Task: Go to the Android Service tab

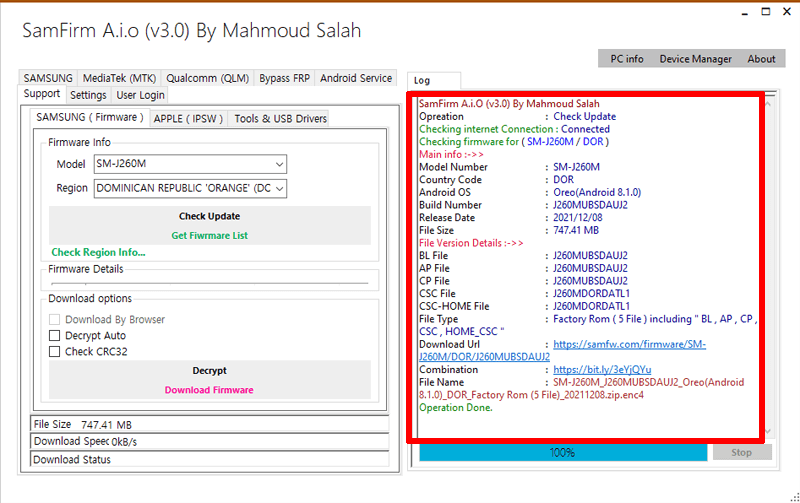Action: pos(356,78)
